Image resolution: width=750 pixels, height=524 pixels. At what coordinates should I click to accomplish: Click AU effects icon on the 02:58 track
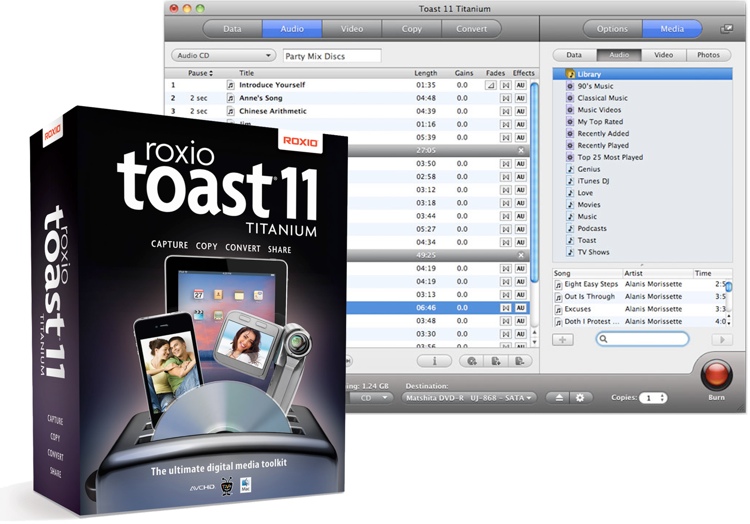click(x=520, y=176)
